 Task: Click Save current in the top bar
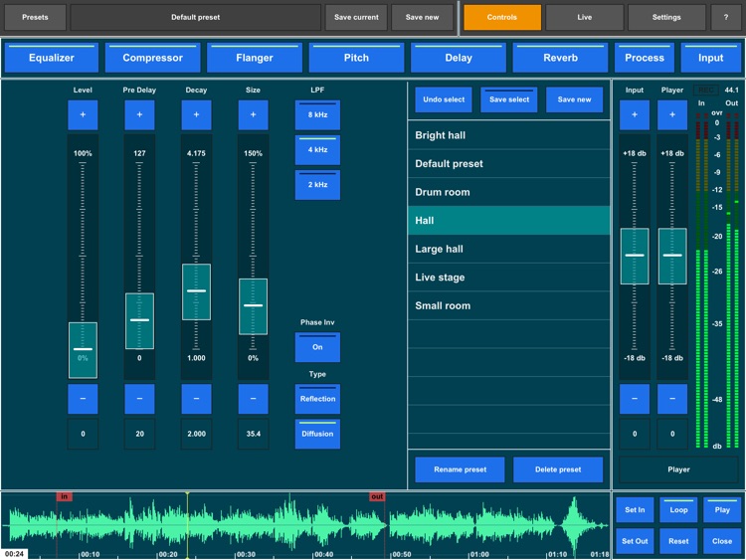(x=356, y=17)
